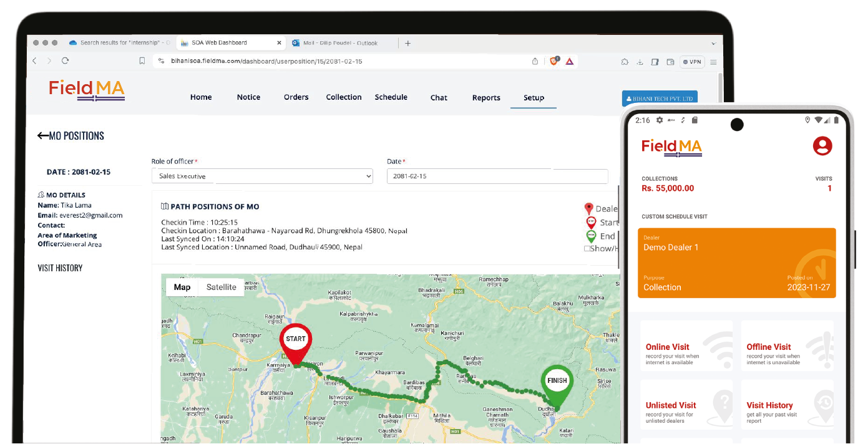Close the SOA Web Dashboard tab
This screenshot has height=444, width=868.
tap(278, 43)
